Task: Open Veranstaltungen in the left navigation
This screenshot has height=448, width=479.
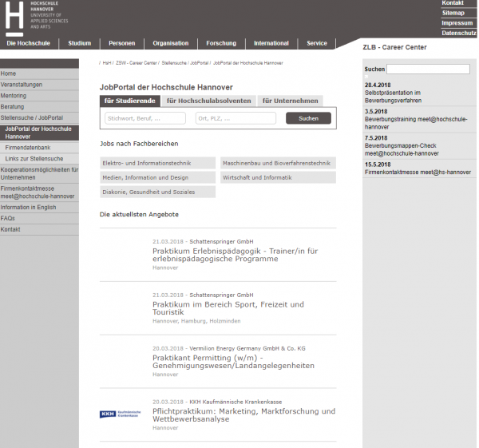Action: pos(39,85)
